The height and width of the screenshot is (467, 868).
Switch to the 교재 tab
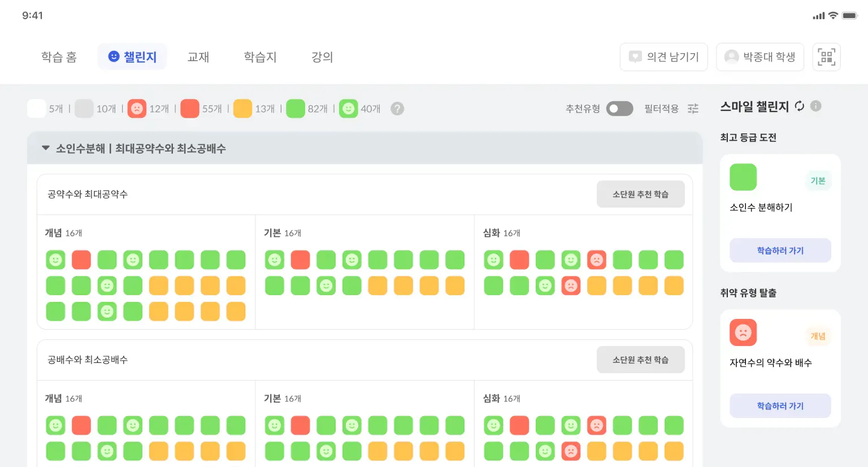[x=198, y=57]
